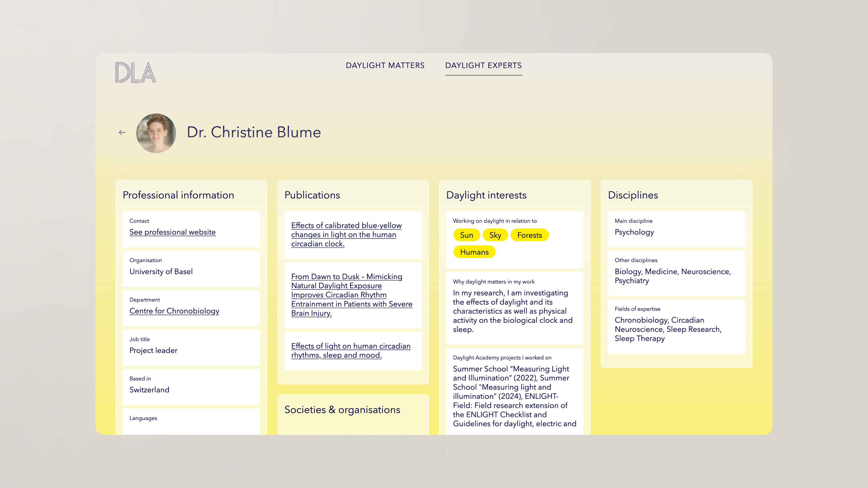Click the Dr. Christine Blume name heading
Screen dimensions: 868x488
(x=254, y=132)
